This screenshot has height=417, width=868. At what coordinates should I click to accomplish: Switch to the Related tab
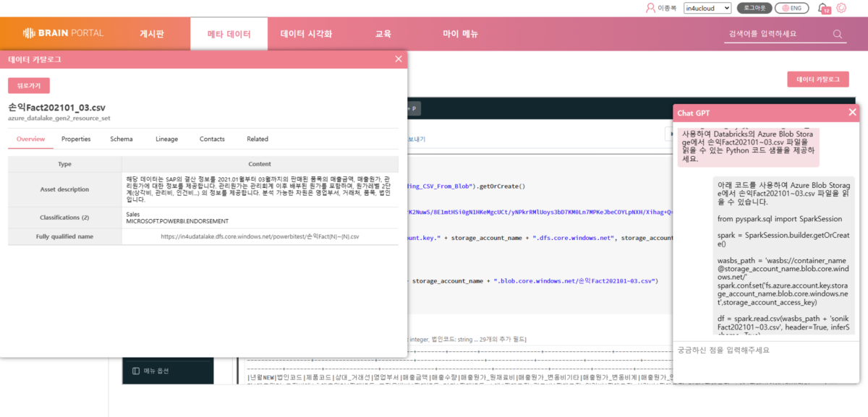pos(258,139)
